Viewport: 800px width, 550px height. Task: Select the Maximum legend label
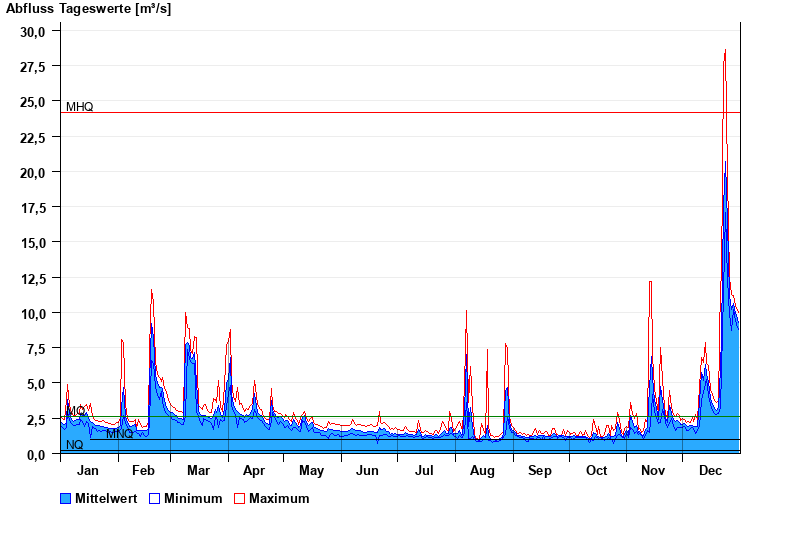click(x=279, y=498)
